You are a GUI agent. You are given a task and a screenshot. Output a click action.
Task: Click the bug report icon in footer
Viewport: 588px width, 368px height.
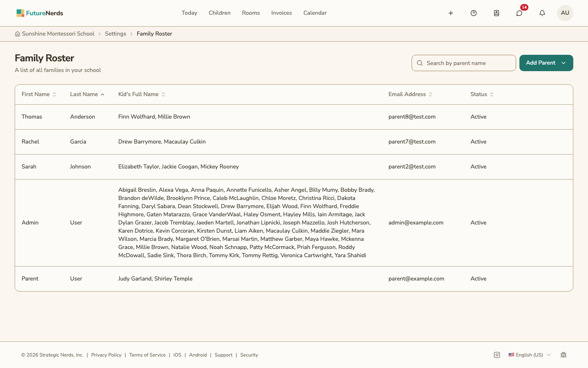coord(563,355)
